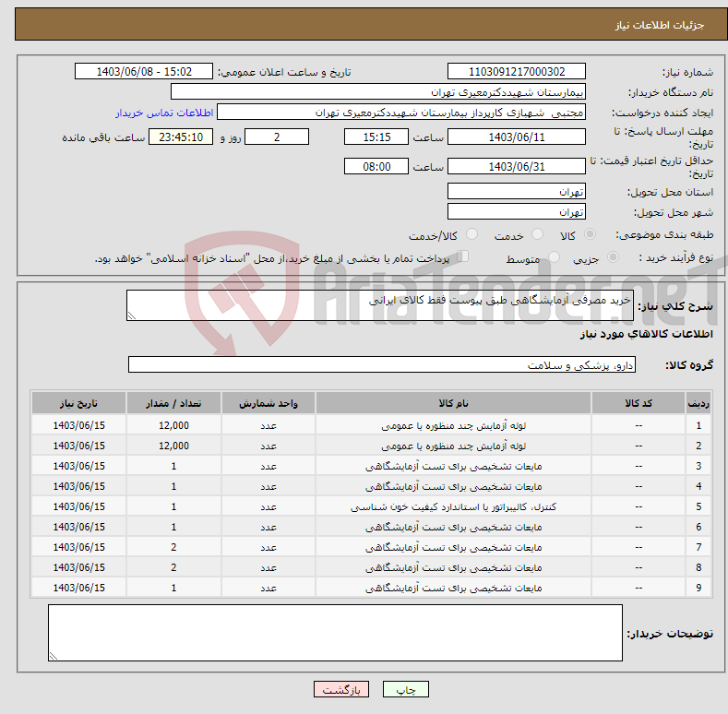Click the remaining days field showing 2
This screenshot has height=714, width=728.
pyautogui.click(x=277, y=137)
